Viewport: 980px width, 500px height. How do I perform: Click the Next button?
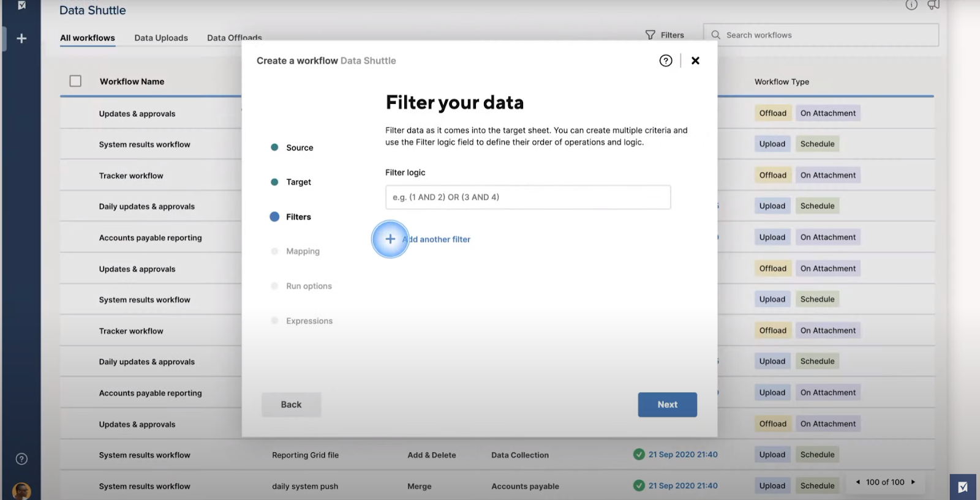pos(668,405)
